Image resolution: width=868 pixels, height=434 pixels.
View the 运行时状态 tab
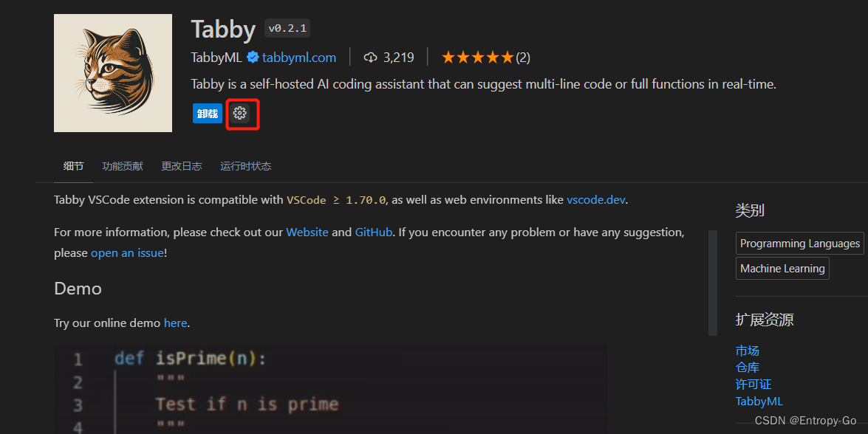click(245, 166)
